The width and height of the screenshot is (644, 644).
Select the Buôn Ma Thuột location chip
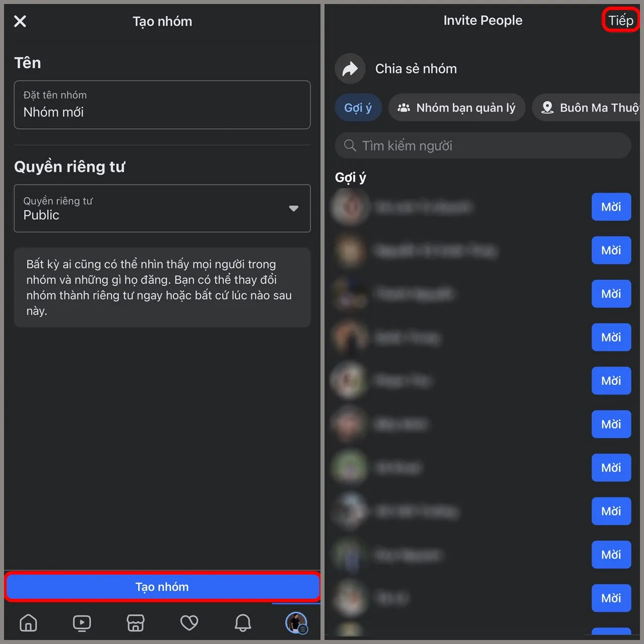(x=587, y=108)
